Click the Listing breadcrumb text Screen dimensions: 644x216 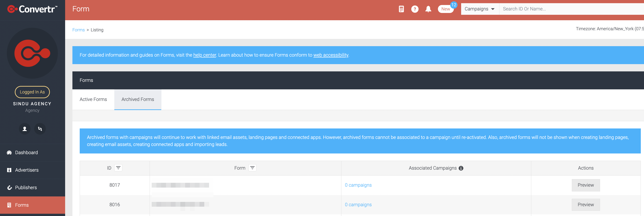tap(97, 30)
